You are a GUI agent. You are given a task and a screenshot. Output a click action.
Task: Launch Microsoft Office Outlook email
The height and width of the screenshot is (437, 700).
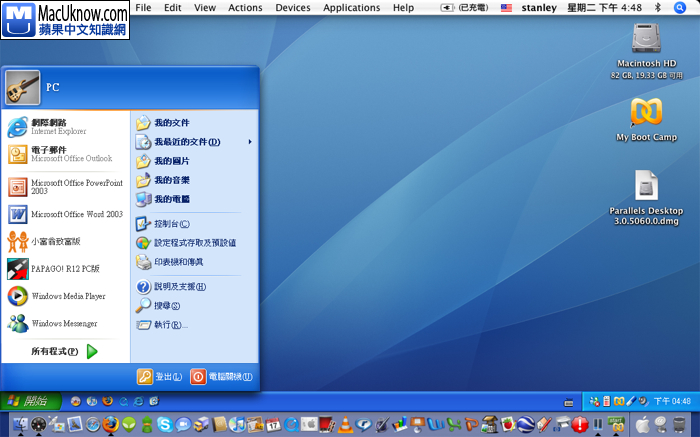click(62, 153)
